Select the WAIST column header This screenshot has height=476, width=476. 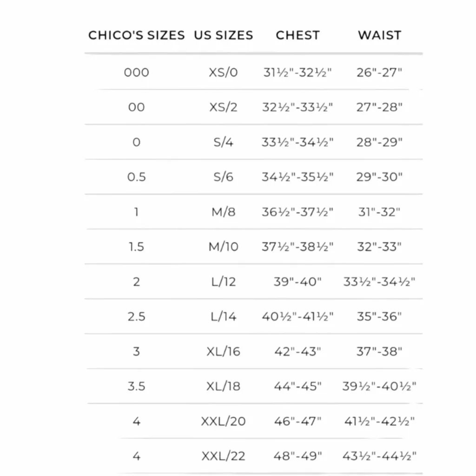click(379, 35)
